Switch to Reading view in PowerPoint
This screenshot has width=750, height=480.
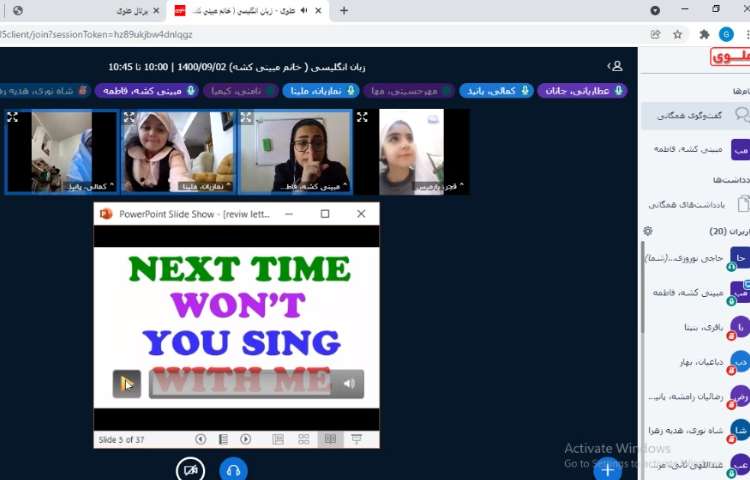click(329, 439)
